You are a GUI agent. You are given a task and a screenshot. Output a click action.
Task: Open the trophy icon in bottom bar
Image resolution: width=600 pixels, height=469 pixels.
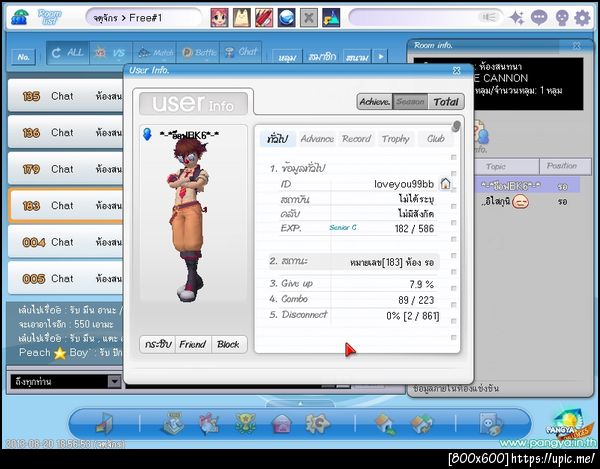pyautogui.click(x=245, y=423)
